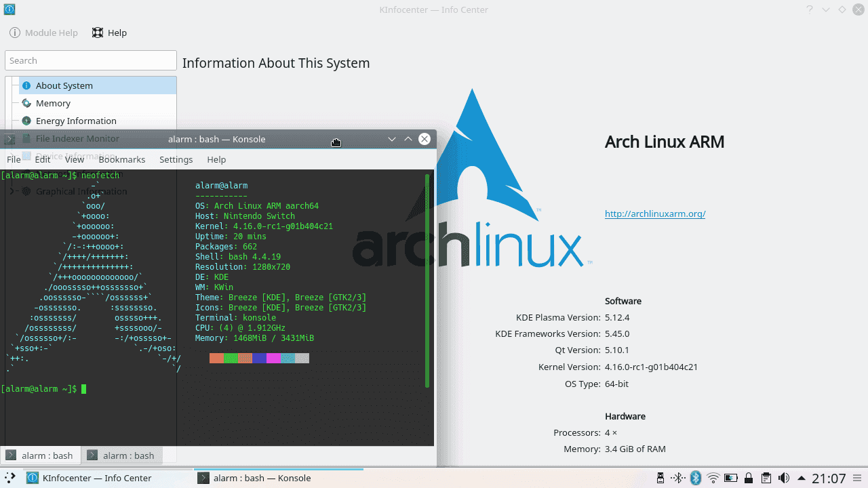This screenshot has height=488, width=868.
Task: Click the "Packages: 662" terminal line
Action: [226, 247]
